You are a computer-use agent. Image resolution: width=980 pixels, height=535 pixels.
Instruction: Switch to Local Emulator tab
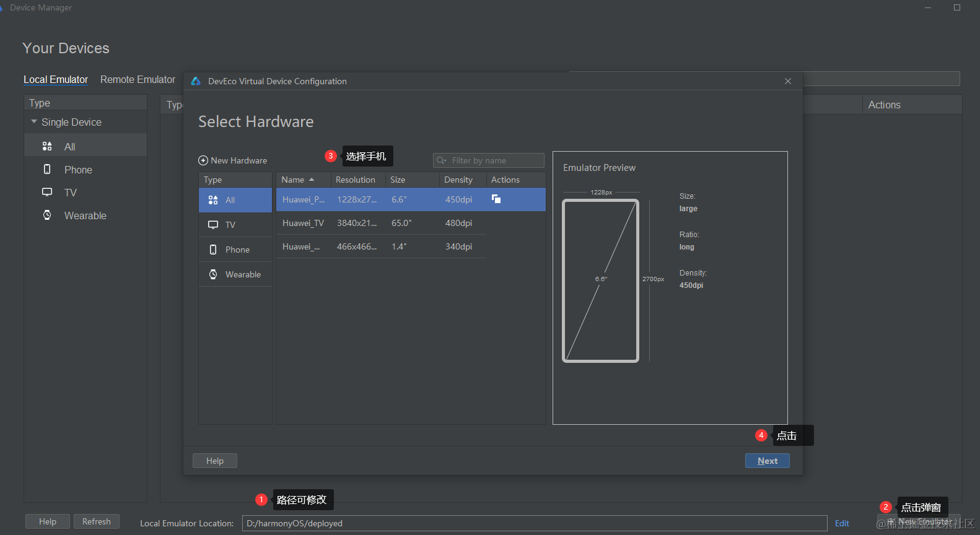pos(56,79)
